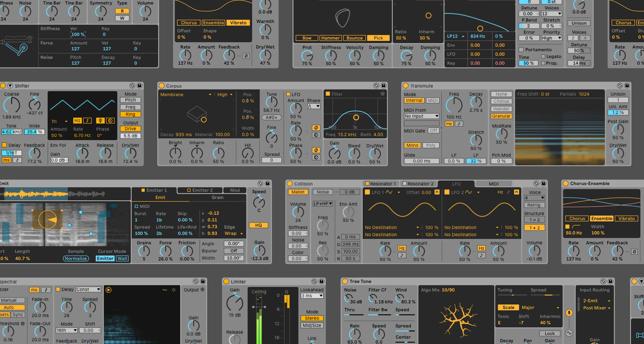Click the phase invert button beside Feedback
Image resolution: width=644 pixels, height=344 pixels.
click(246, 56)
